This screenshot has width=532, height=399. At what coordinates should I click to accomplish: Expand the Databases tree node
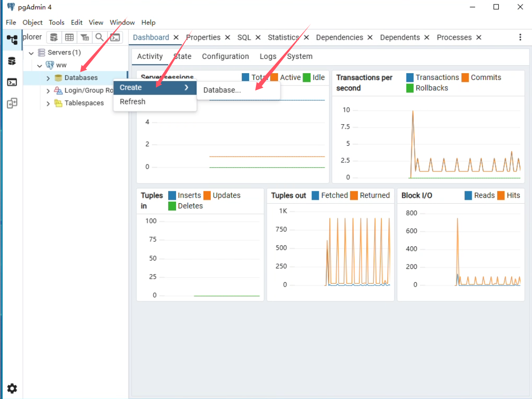(48, 78)
